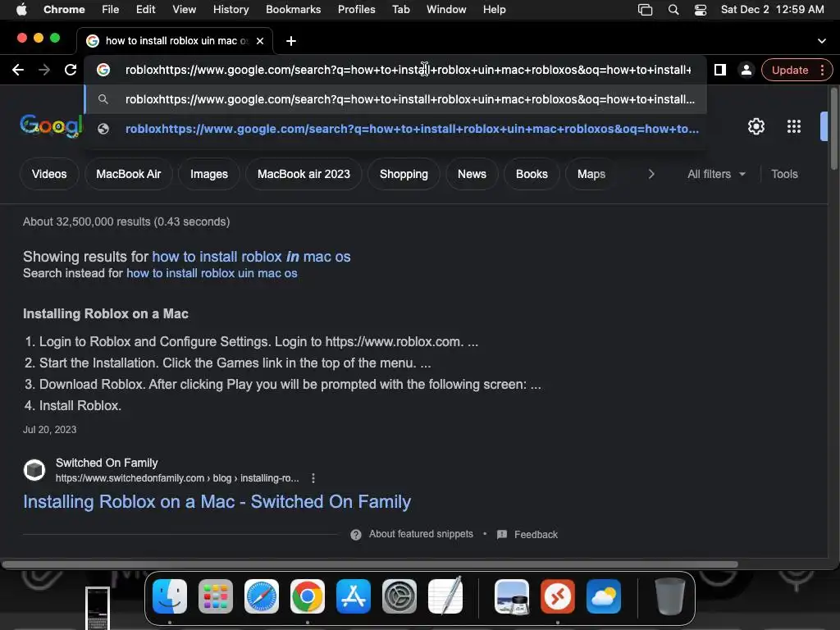The image size is (840, 630).
Task: Select the second globe URL suggestion
Action: click(396, 129)
